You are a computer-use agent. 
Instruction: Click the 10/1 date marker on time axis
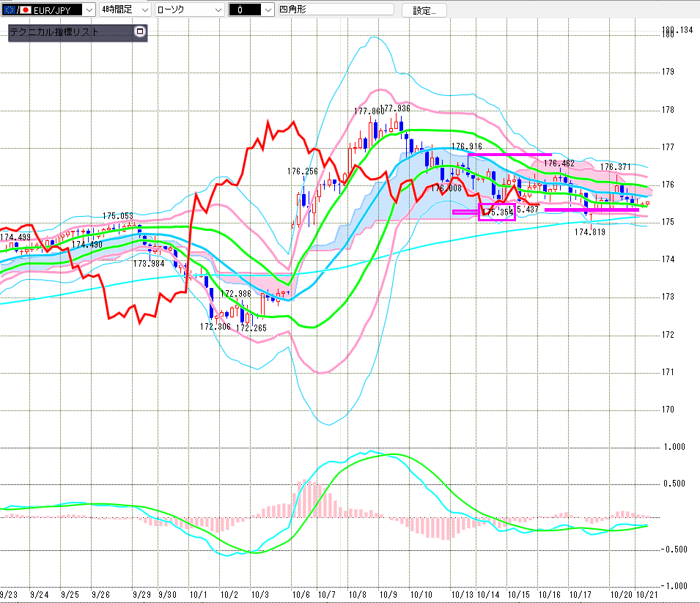pyautogui.click(x=197, y=595)
